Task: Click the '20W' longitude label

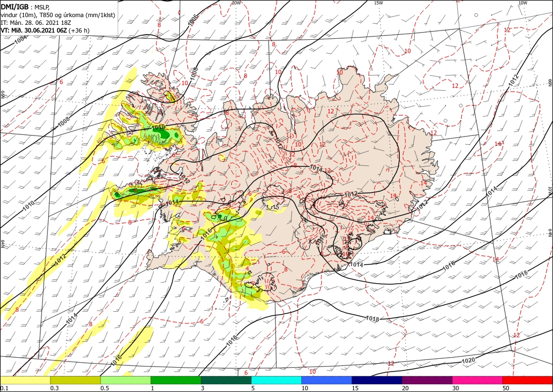Action: tap(236, 3)
